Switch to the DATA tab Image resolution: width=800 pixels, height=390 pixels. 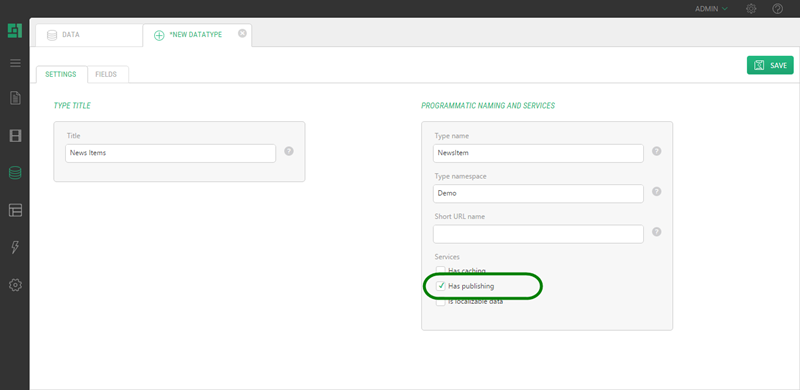pos(89,35)
